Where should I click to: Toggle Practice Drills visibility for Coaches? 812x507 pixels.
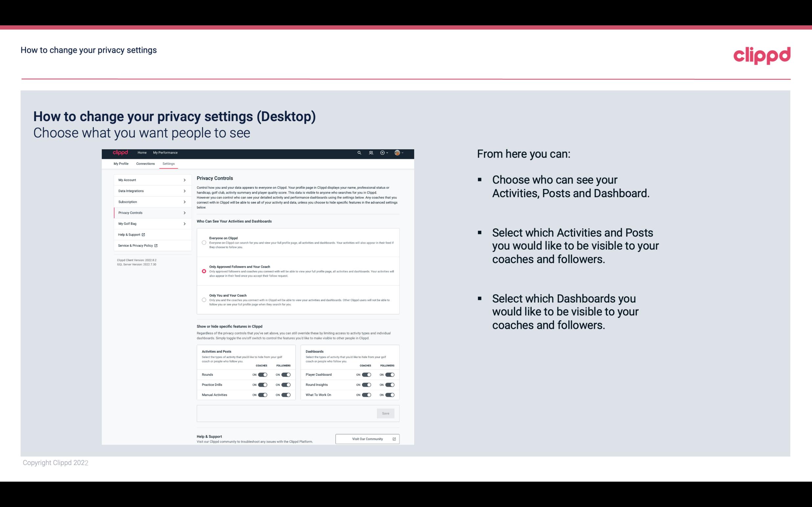(x=262, y=385)
